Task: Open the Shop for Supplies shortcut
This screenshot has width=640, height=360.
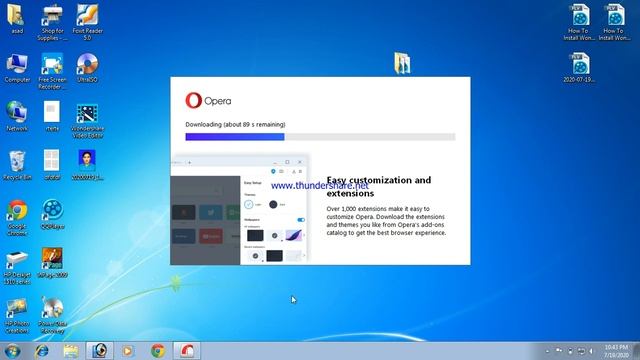Action: [x=52, y=22]
